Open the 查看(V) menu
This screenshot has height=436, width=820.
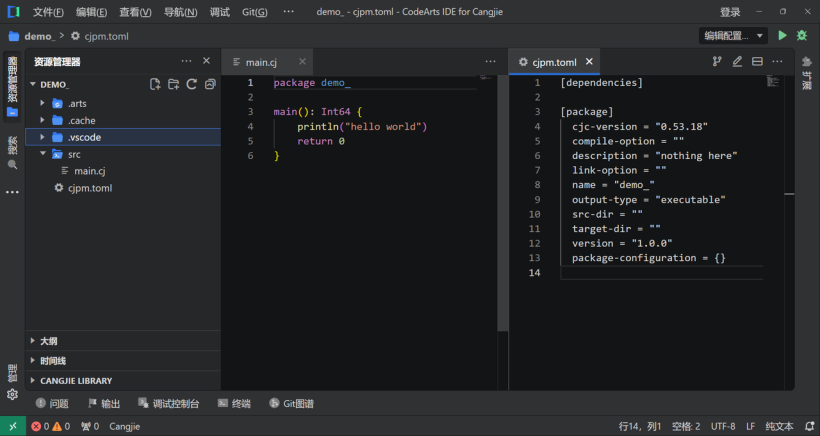click(135, 12)
